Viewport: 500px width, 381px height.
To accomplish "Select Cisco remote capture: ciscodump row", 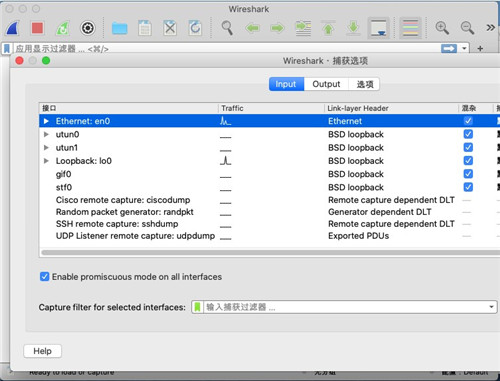I will click(269, 200).
